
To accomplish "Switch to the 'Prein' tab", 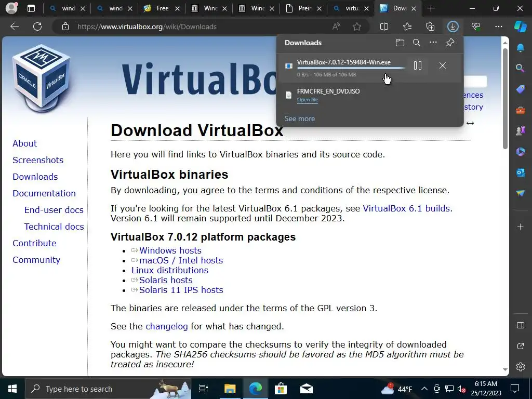I will coord(303,8).
